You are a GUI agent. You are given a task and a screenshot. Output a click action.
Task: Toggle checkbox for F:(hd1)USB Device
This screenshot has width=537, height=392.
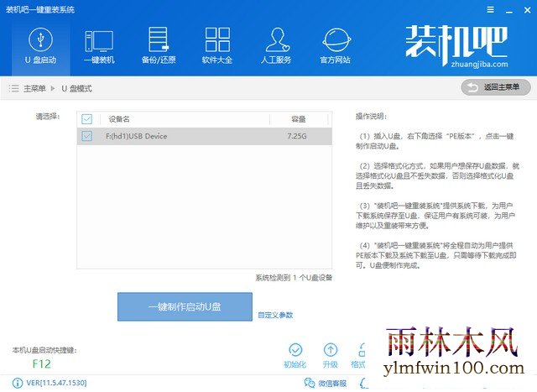pos(87,136)
